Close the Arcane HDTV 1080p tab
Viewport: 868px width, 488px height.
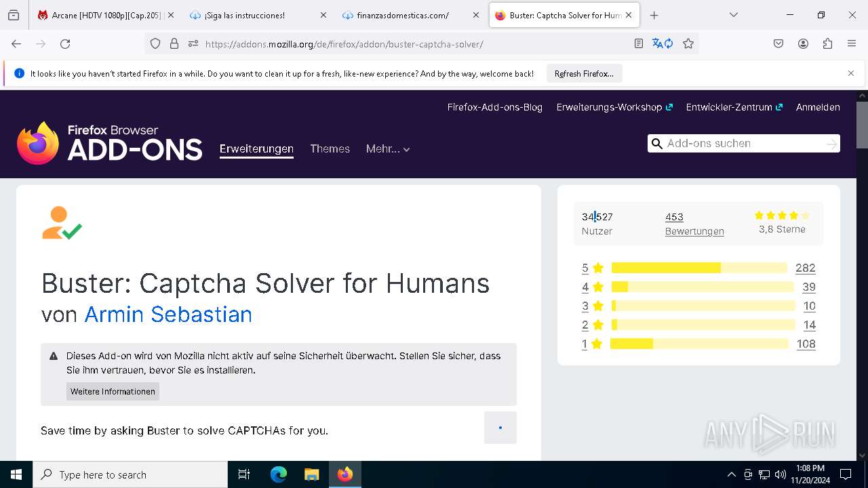tap(170, 15)
